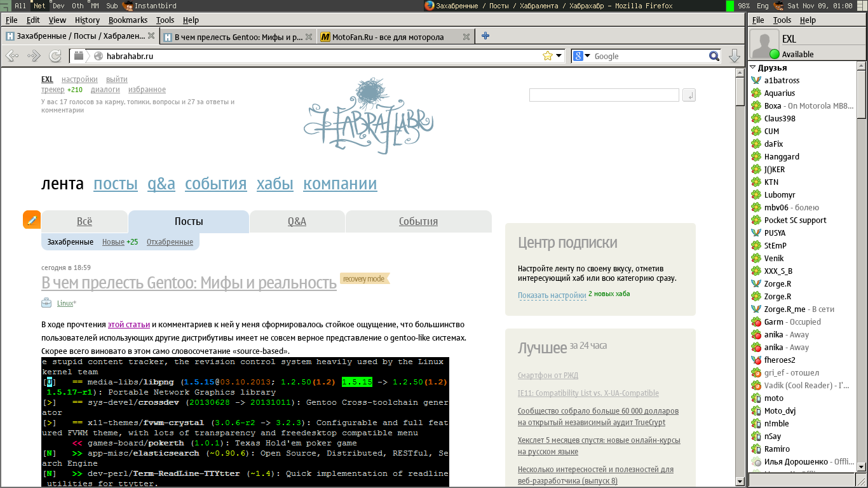Screen dimensions: 868x488
Task: Open IE11: Compatibility List article link
Action: click(588, 393)
